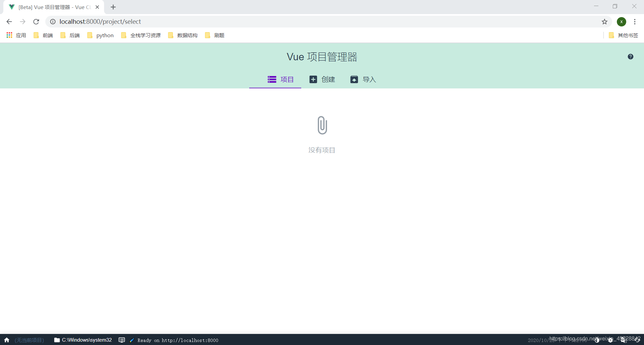
Task: Open the 导入 import tab
Action: pos(363,79)
